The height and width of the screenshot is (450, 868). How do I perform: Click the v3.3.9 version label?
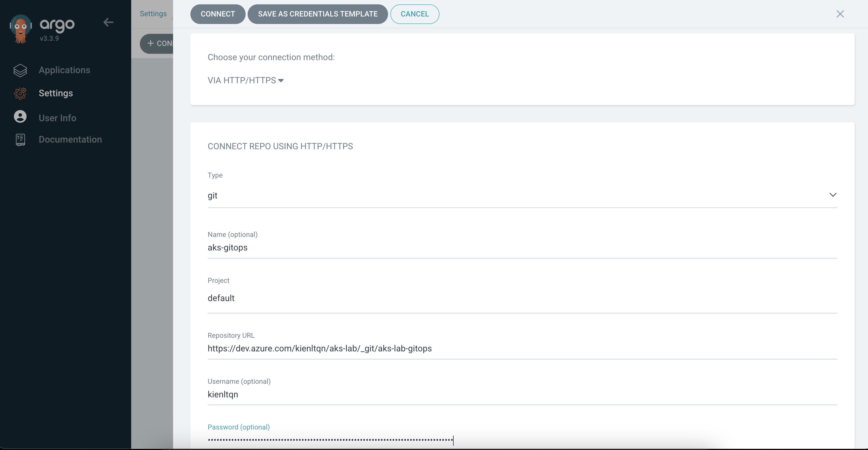point(49,38)
